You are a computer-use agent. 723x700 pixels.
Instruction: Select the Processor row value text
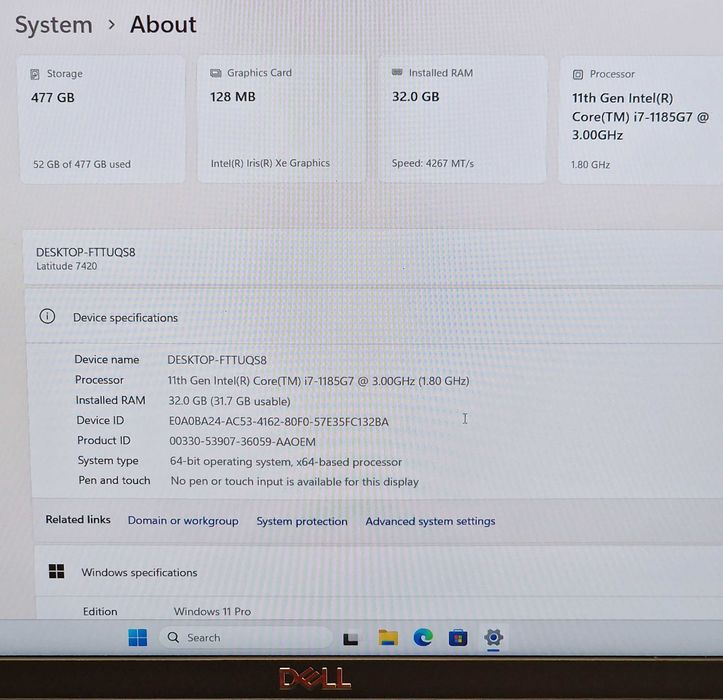tap(318, 381)
